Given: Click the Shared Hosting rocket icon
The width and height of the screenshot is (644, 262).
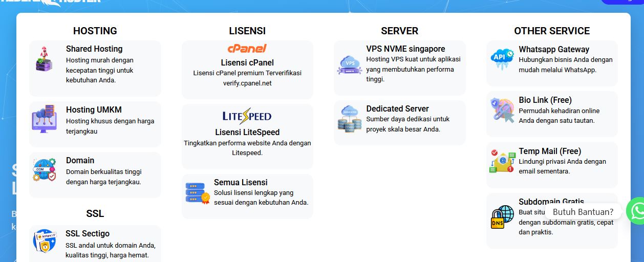Looking at the screenshot, I should pos(45,58).
